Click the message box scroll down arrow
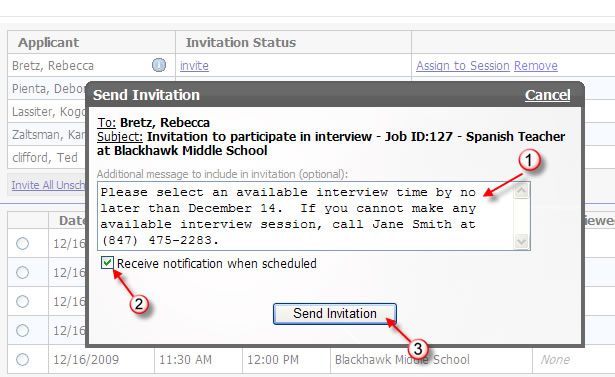615x377 pixels. coord(522,241)
